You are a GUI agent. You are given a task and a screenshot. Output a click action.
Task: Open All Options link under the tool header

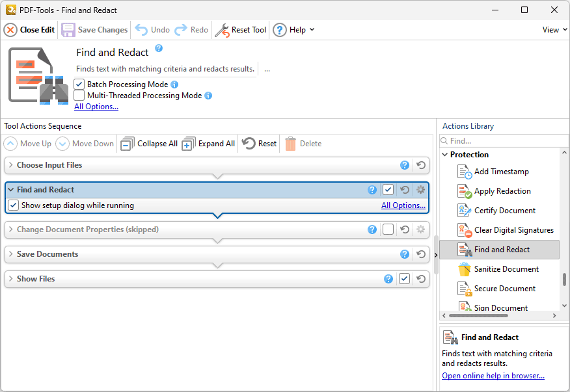tap(96, 107)
